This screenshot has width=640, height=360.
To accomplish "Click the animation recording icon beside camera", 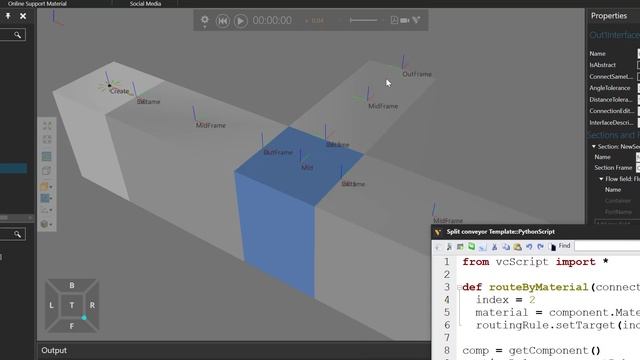I will pyautogui.click(x=416, y=20).
